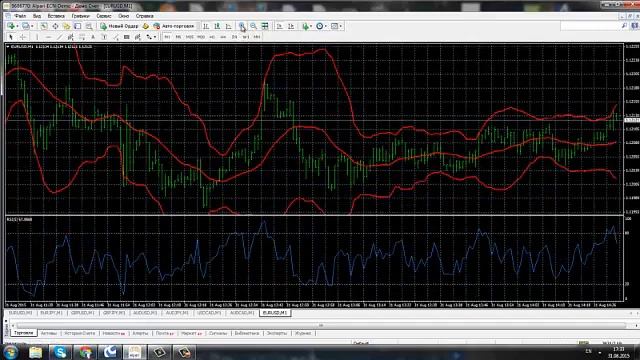
Task: Toggle Авто-торговля (AutoTrading) button
Action: [174, 26]
